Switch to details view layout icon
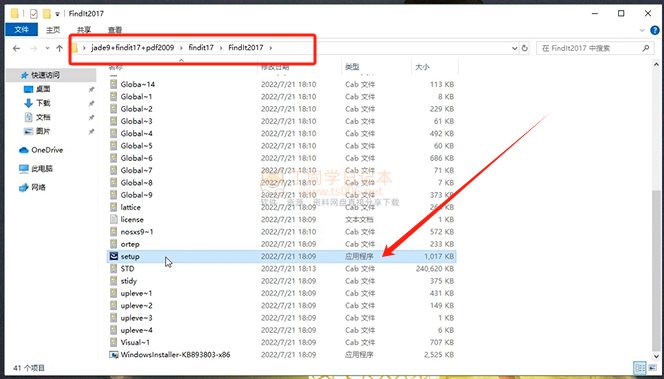 tap(640, 368)
